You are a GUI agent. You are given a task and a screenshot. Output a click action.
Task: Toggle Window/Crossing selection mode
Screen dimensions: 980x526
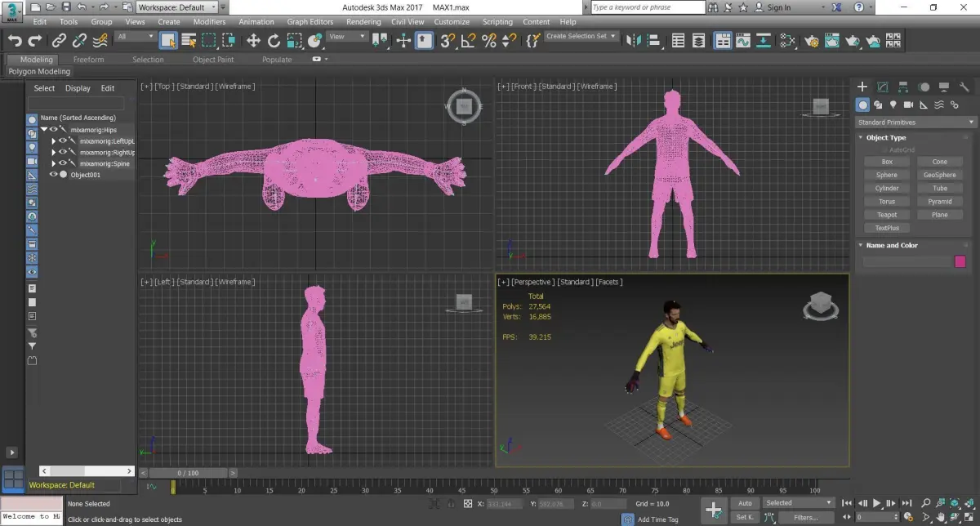(229, 40)
